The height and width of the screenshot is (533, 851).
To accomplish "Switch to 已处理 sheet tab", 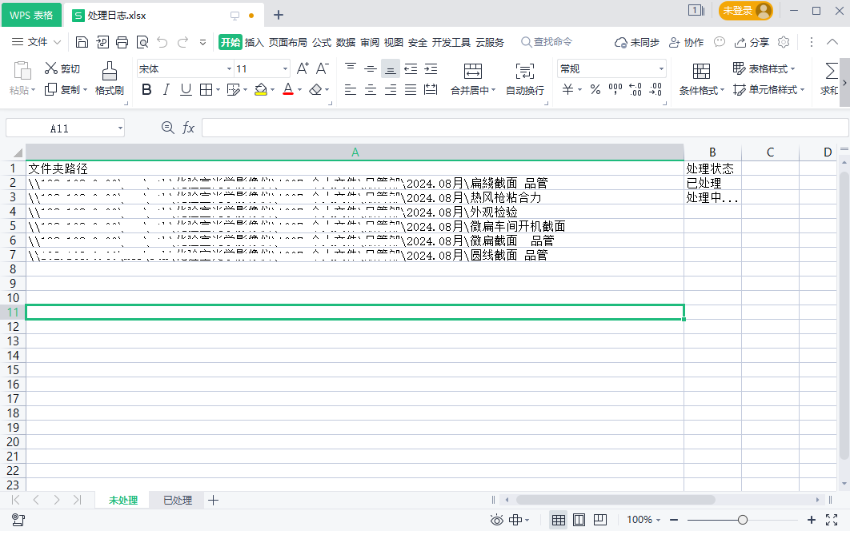I will click(x=177, y=500).
